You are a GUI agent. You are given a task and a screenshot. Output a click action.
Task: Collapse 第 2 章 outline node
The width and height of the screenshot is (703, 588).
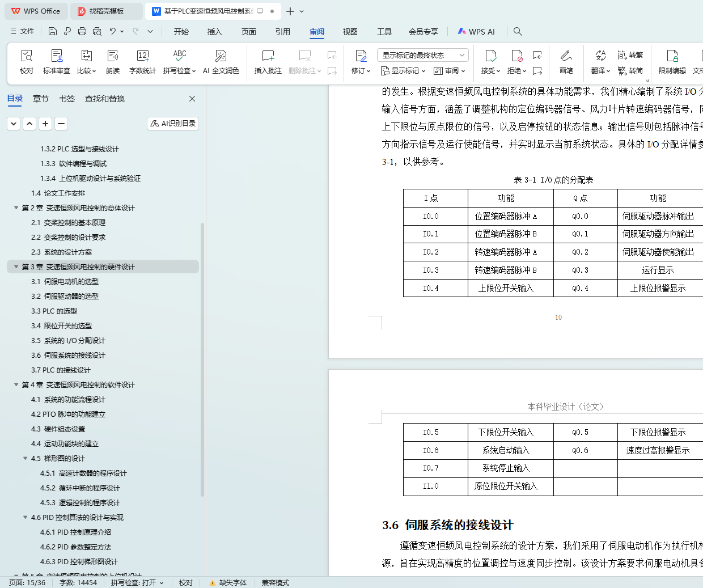click(x=16, y=208)
